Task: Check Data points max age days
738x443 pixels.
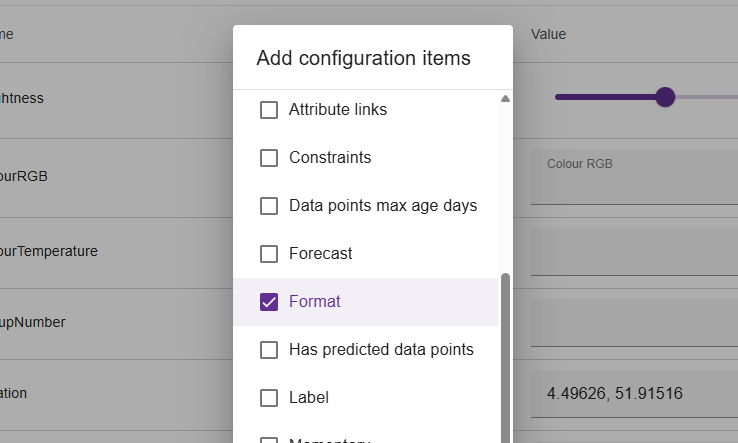Action: pyautogui.click(x=269, y=206)
